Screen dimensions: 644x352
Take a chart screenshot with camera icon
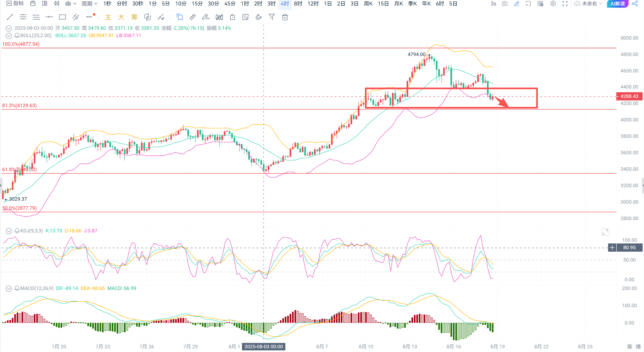(x=505, y=4)
